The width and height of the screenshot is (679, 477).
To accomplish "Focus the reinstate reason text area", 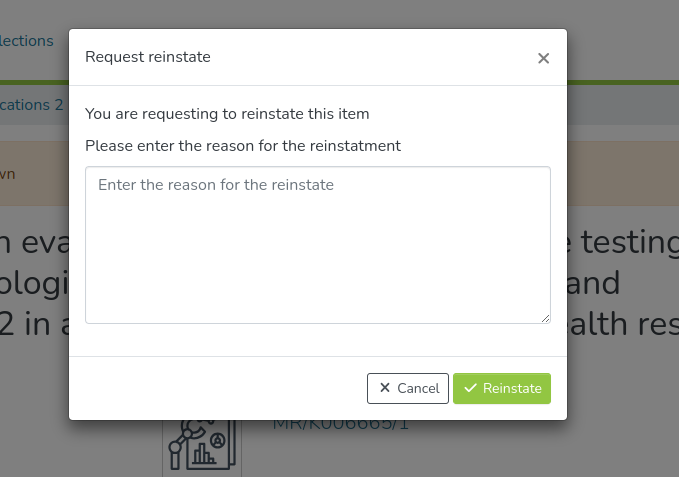I will click(x=317, y=245).
